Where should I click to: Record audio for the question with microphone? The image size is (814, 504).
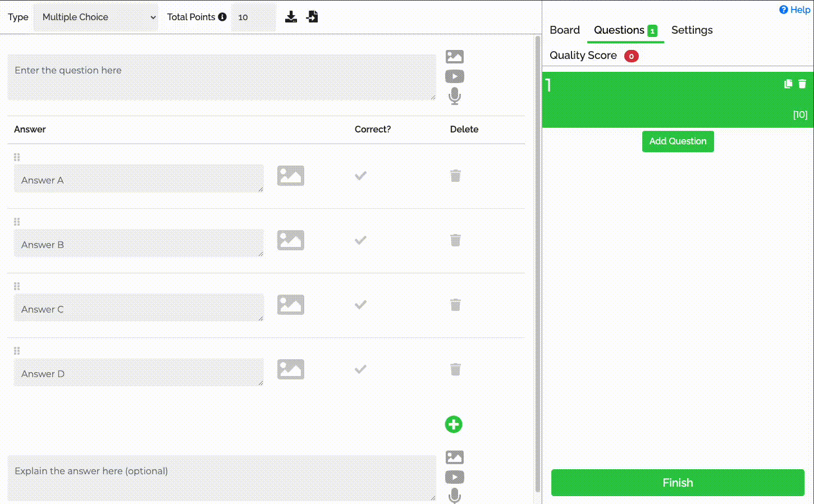(x=454, y=97)
